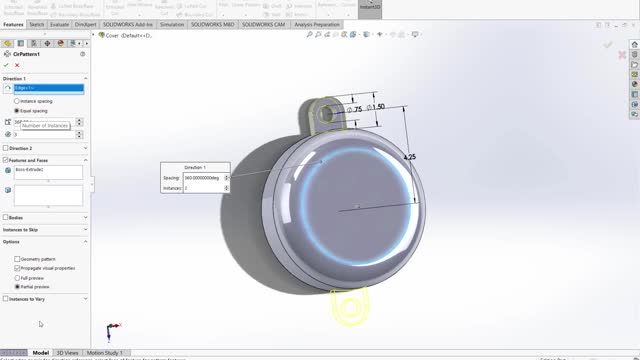Viewport: 640px width, 360px height.
Task: Open the SOLIDWORKS CAM tab
Action: click(x=263, y=24)
